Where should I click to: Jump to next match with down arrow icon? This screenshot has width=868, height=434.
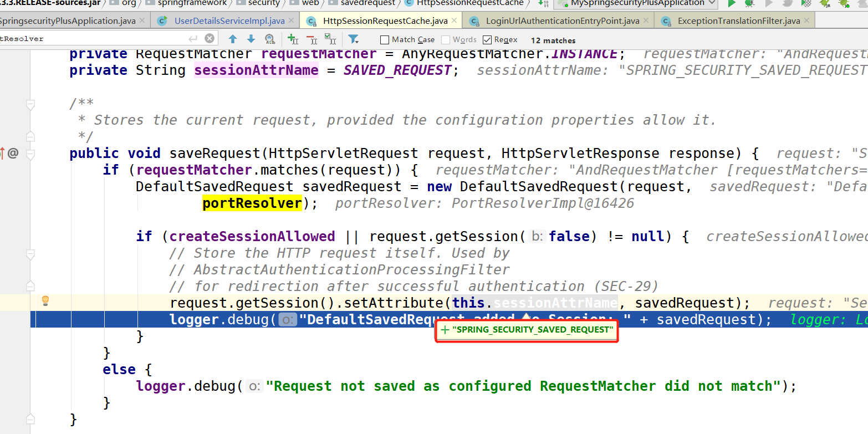coord(251,39)
